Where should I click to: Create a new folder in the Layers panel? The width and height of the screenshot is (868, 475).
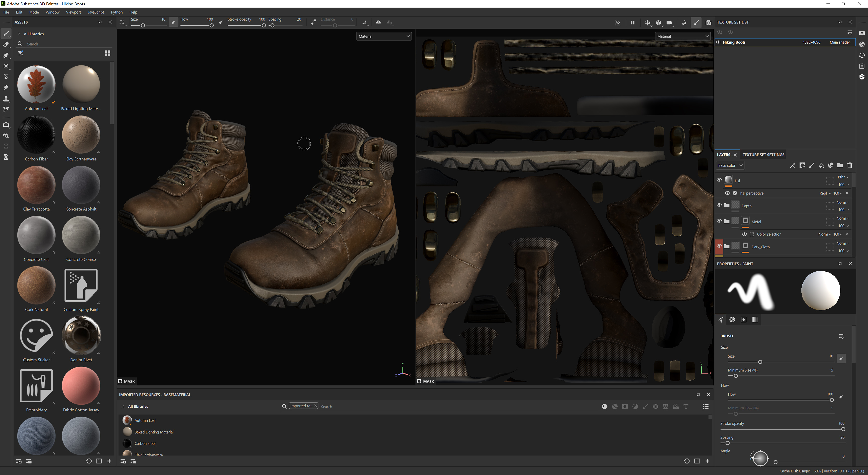click(840, 166)
